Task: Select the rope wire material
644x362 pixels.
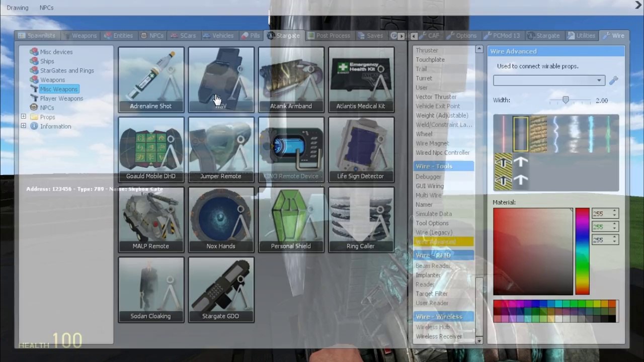Action: coord(538,134)
